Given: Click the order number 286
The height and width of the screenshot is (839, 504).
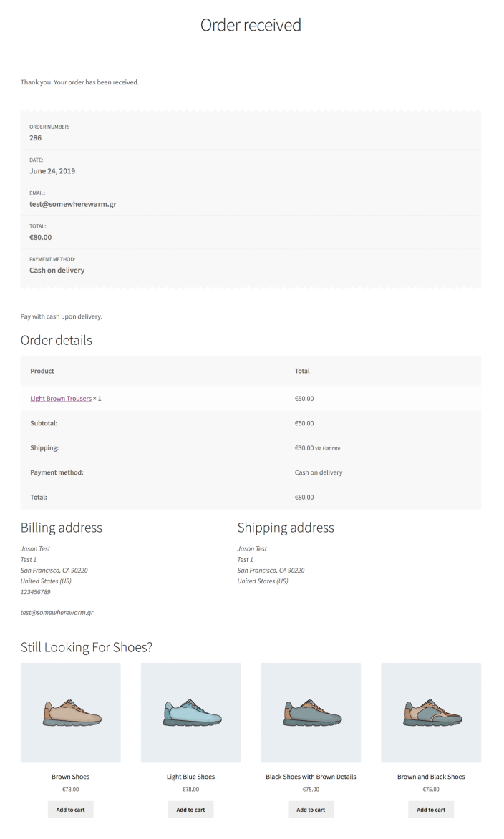Looking at the screenshot, I should (x=36, y=138).
